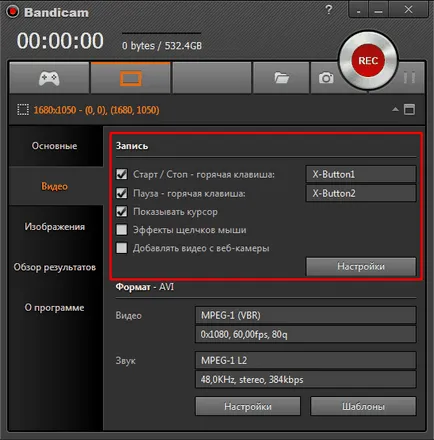
Task: Click the 0 bytes / 532.4GB storage text
Action: (162, 46)
